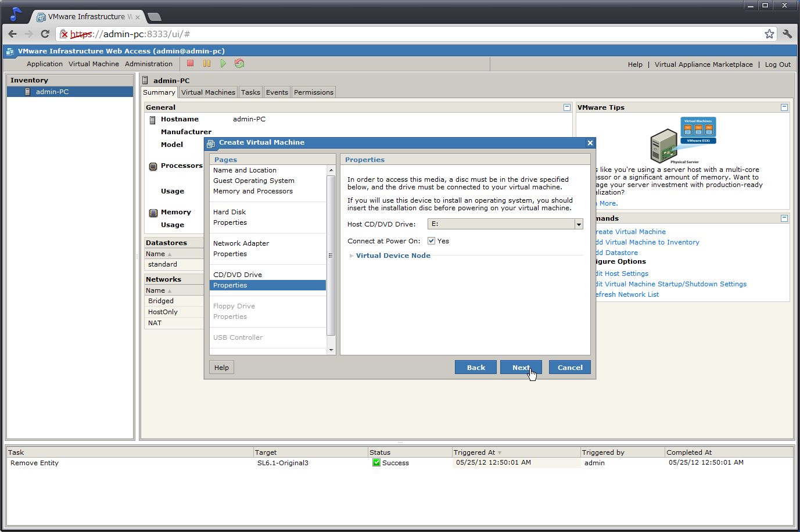The image size is (800, 532).
Task: Open the Administration menu
Action: click(x=149, y=64)
